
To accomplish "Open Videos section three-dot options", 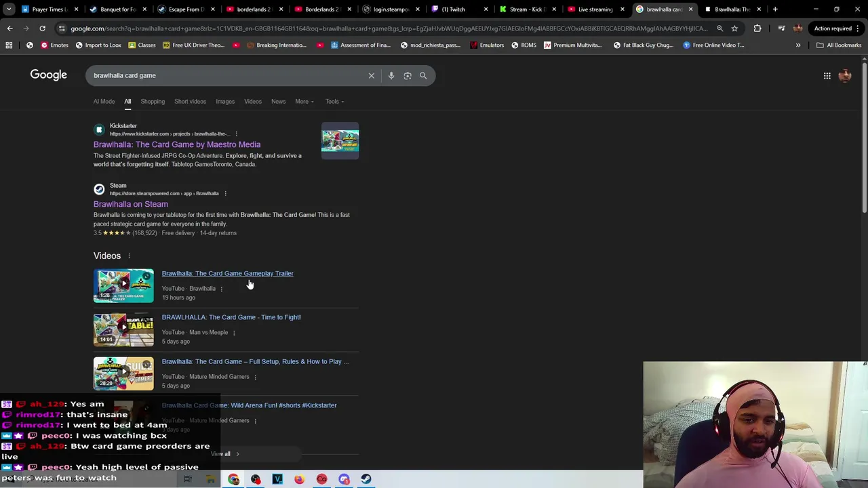I will tap(129, 256).
